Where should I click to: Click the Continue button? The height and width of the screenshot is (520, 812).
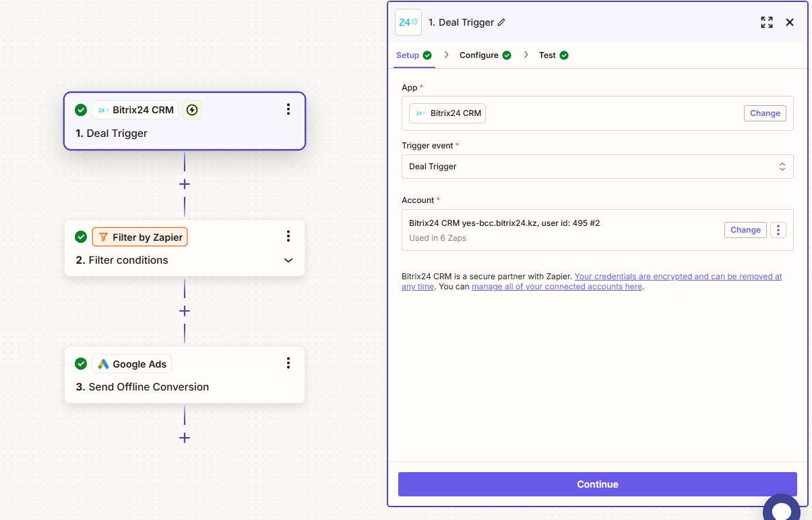coord(598,484)
